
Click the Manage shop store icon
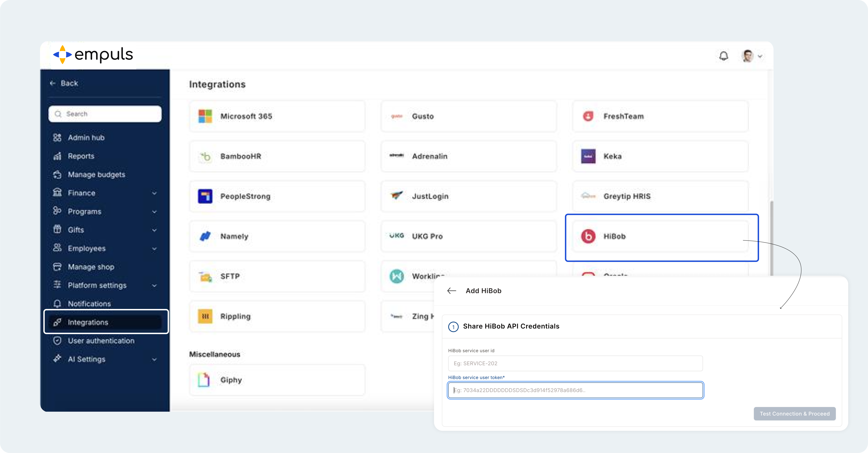click(x=57, y=267)
